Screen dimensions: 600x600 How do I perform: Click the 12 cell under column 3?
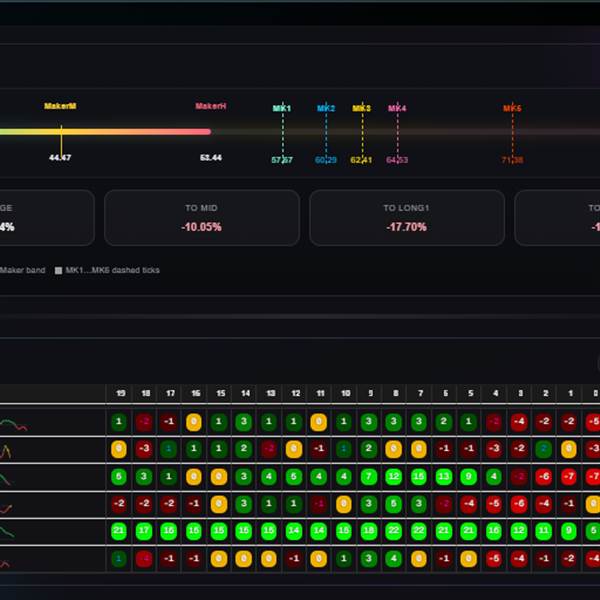point(519,531)
